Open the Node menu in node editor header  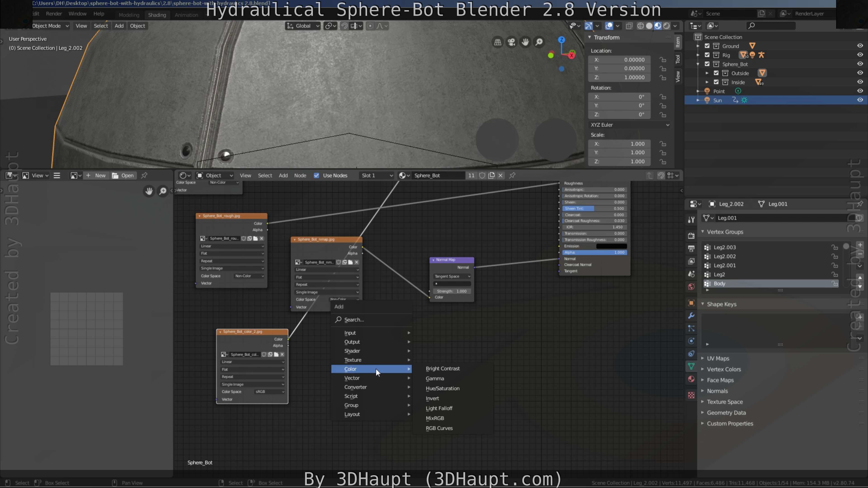[x=300, y=176]
